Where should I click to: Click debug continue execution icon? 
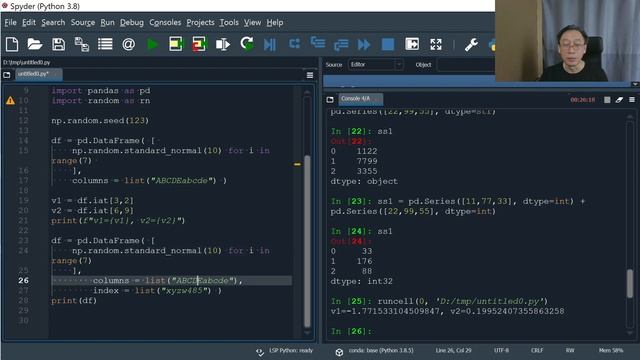pyautogui.click(x=364, y=44)
